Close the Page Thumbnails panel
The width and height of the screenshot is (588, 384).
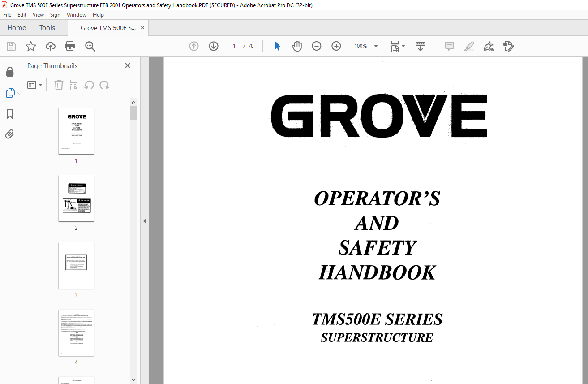pyautogui.click(x=128, y=65)
